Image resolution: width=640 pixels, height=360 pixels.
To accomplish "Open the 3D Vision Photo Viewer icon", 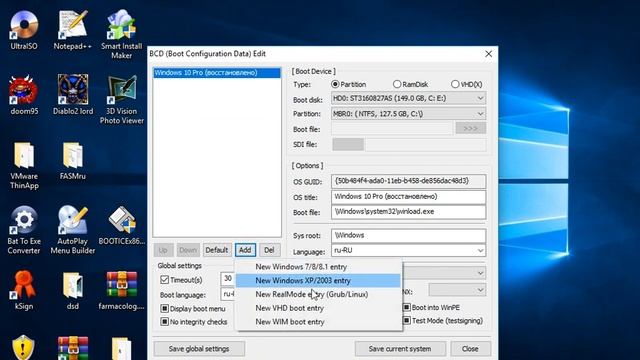I will [x=122, y=100].
